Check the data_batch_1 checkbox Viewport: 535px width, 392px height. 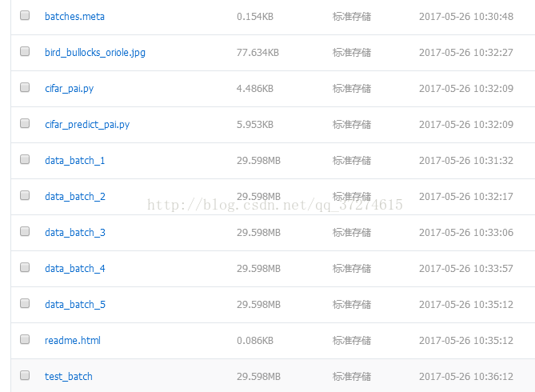point(25,159)
